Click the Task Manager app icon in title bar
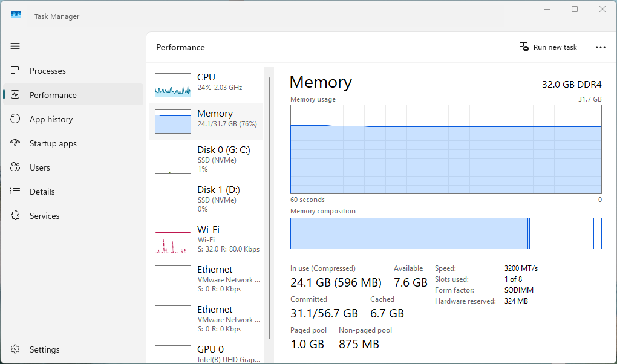Viewport: 617px width, 364px height. 16,15
